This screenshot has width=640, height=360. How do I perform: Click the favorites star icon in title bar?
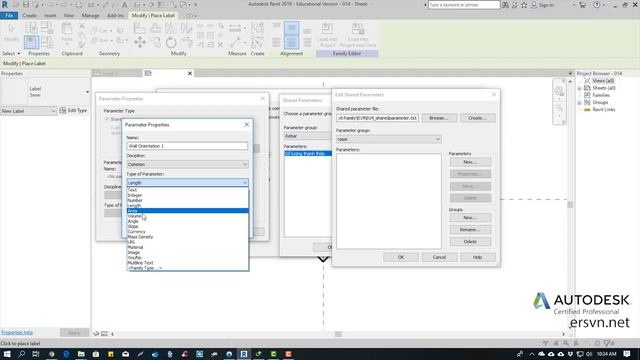point(524,5)
